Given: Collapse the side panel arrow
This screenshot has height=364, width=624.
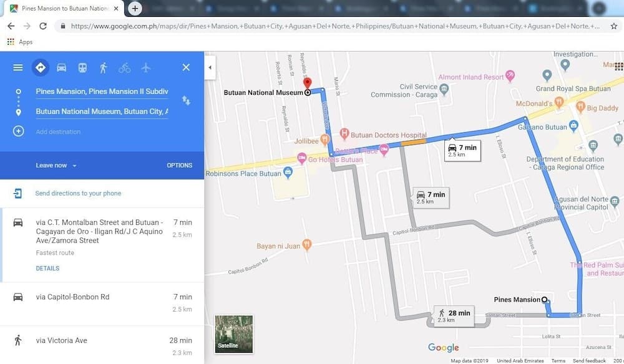Looking at the screenshot, I should (x=210, y=67).
